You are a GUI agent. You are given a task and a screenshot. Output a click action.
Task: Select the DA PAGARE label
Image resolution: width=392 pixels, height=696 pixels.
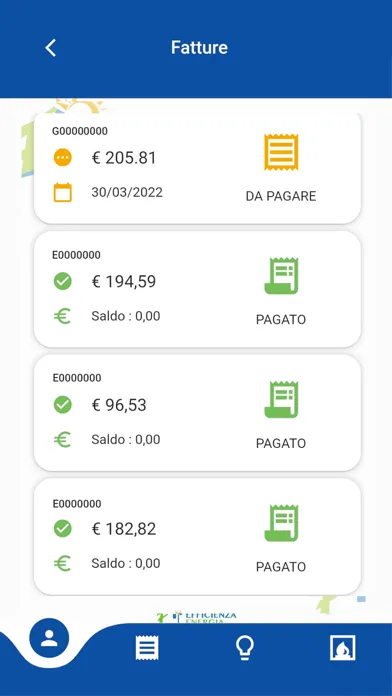click(281, 196)
